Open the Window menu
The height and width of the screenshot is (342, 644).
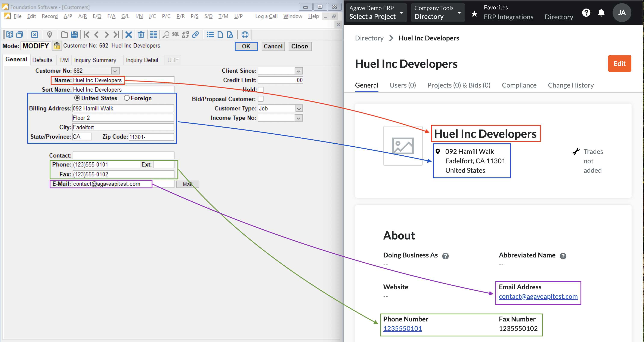pyautogui.click(x=292, y=16)
